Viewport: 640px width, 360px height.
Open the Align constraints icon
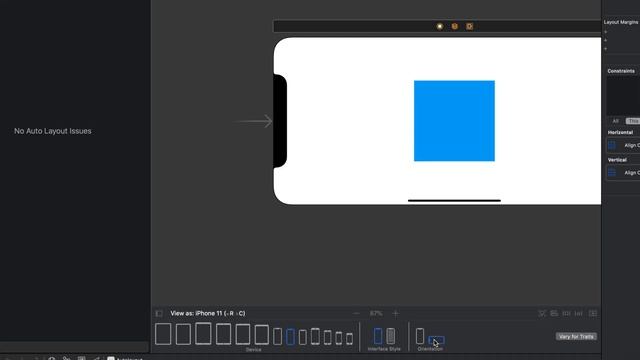(x=554, y=313)
